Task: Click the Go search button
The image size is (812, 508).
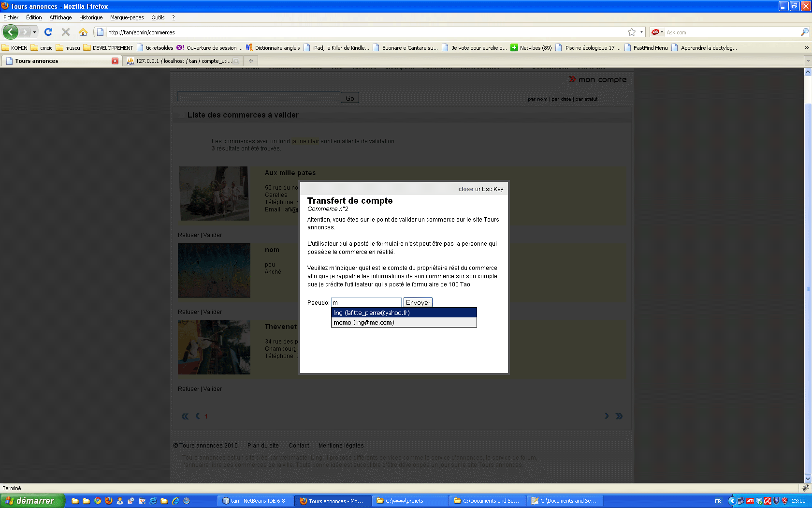Action: click(350, 98)
